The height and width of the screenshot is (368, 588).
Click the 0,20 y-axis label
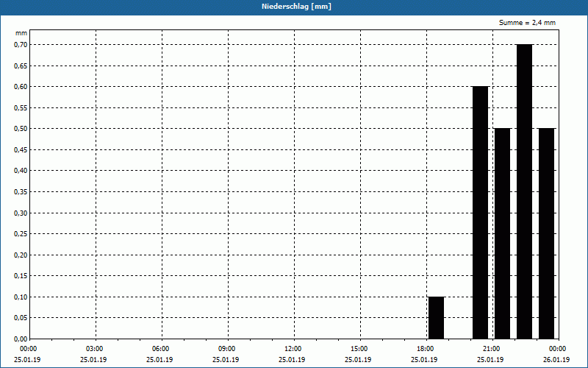click(21, 255)
